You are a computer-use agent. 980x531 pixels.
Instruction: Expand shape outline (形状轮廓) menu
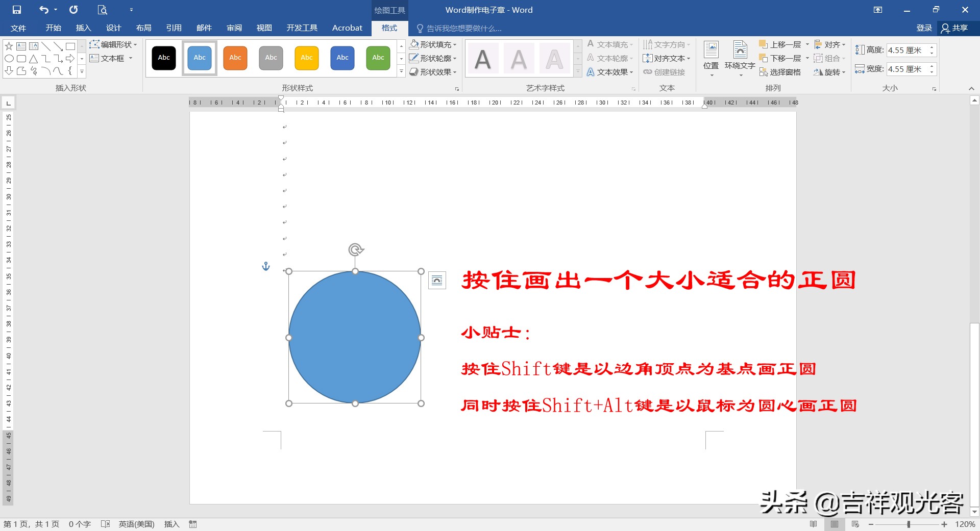(x=433, y=58)
